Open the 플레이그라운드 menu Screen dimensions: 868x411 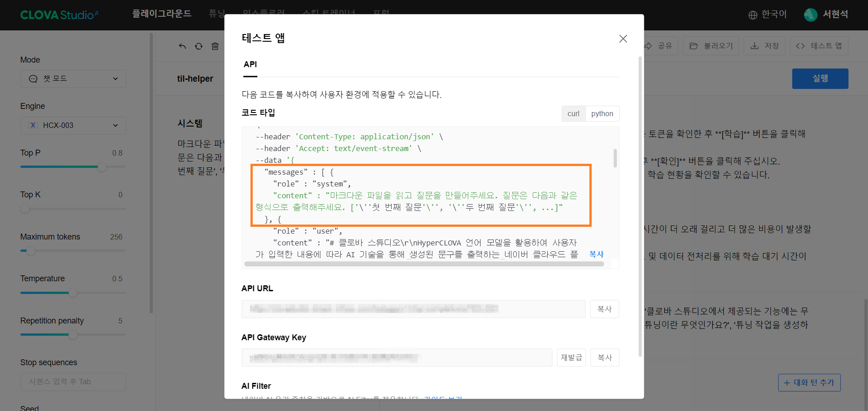pos(162,14)
